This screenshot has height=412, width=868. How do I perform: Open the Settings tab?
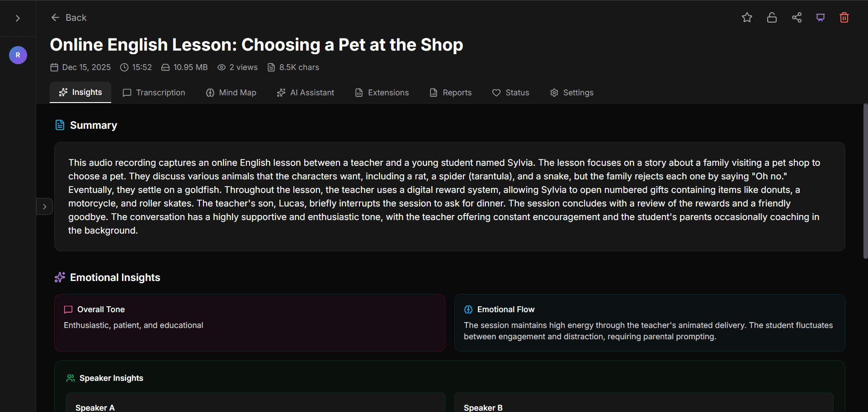572,93
